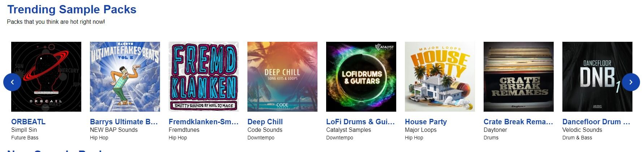Screen dimensions: 644x152
Task: Open the Deep Chill cover artwork
Action: click(282, 77)
